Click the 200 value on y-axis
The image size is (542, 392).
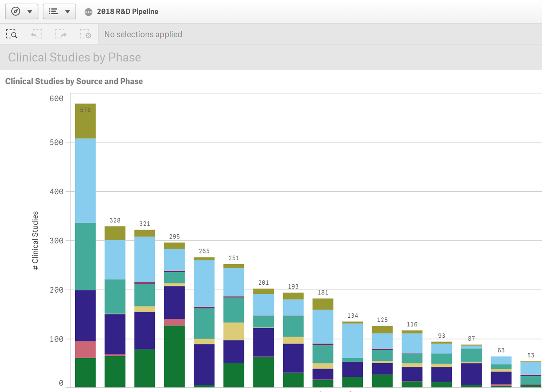(x=56, y=290)
